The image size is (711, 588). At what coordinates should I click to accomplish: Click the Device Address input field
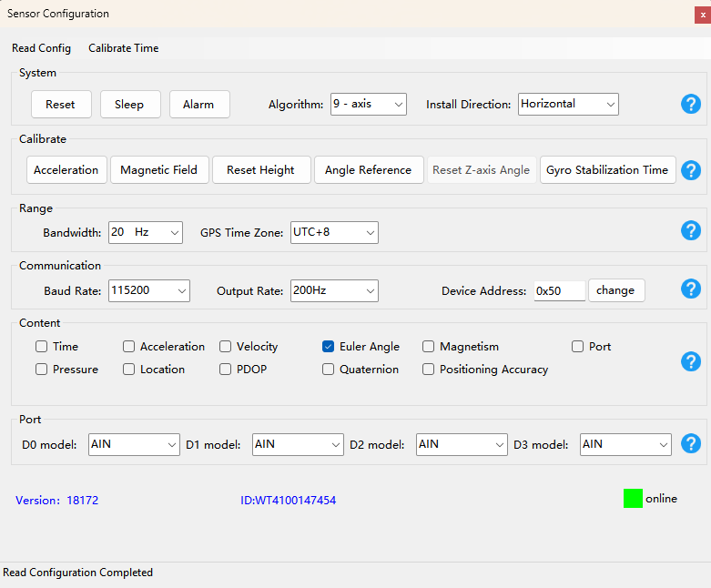(x=559, y=291)
